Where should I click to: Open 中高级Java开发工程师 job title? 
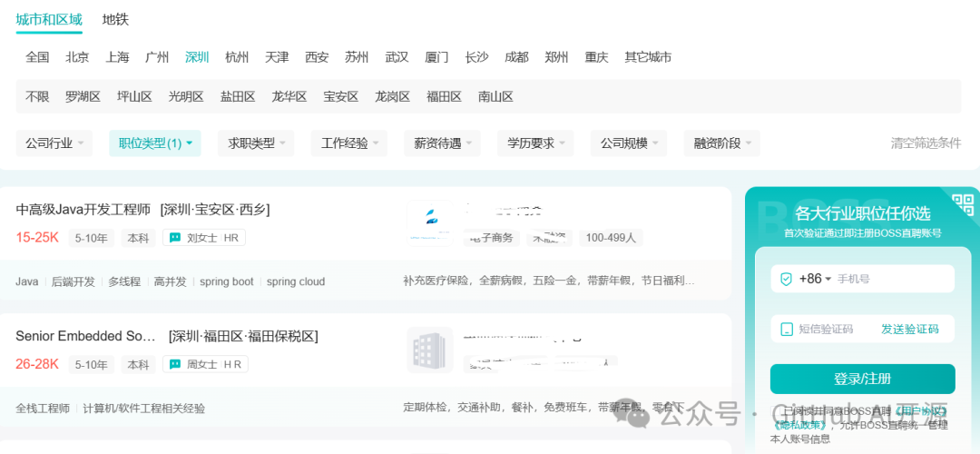tap(83, 210)
